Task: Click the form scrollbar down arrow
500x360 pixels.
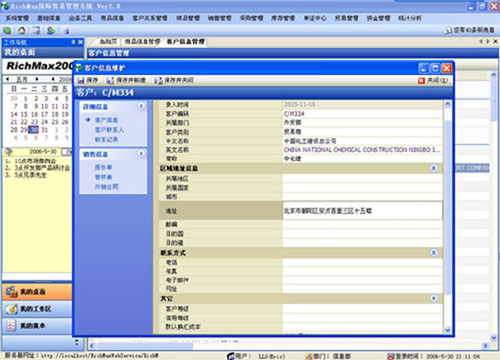Action: pyautogui.click(x=447, y=330)
